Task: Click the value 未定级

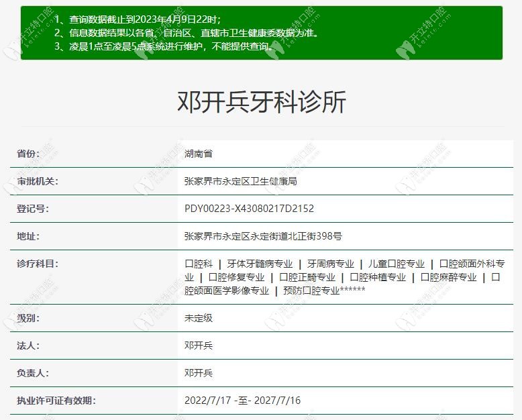Action: coord(199,318)
